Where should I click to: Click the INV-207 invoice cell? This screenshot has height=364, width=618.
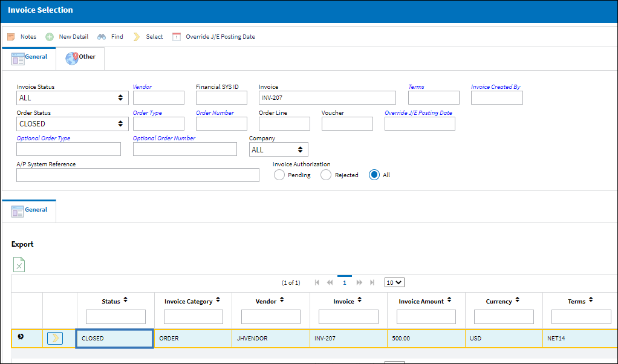348,339
